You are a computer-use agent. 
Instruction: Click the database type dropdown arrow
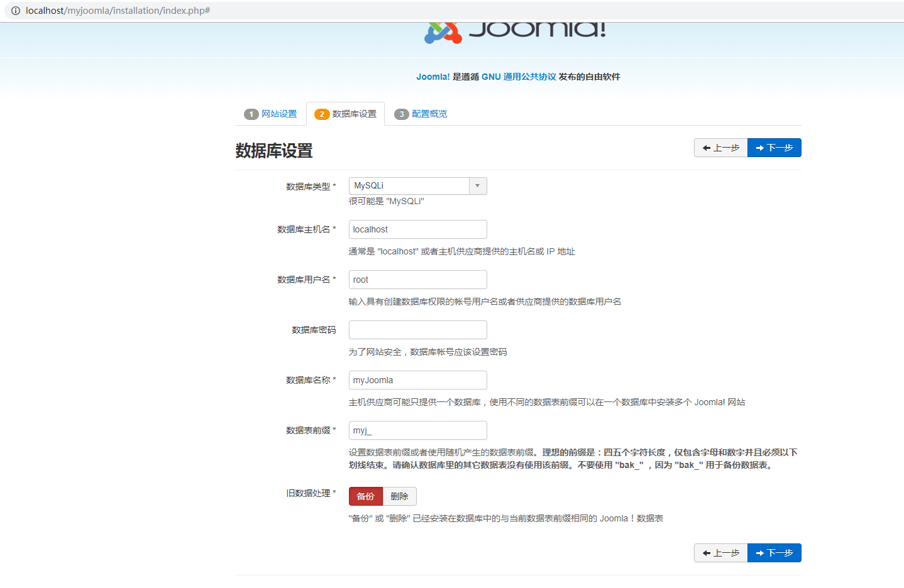[478, 186]
